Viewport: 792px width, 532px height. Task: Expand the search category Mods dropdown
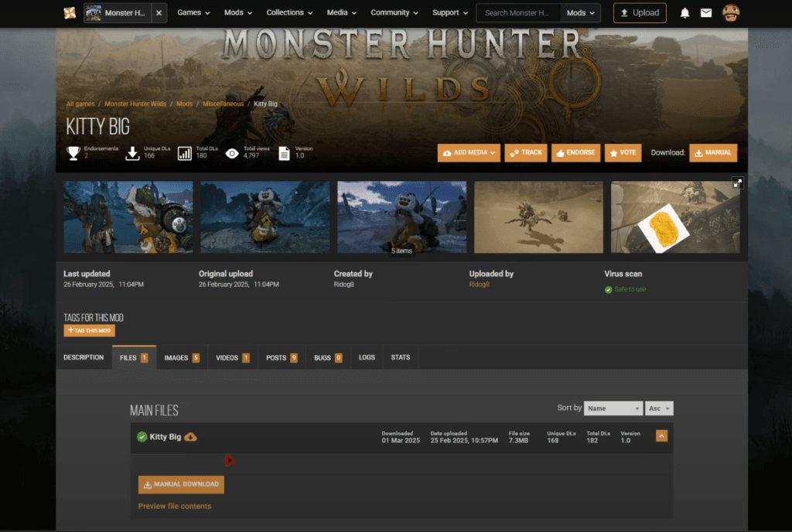[x=580, y=12]
